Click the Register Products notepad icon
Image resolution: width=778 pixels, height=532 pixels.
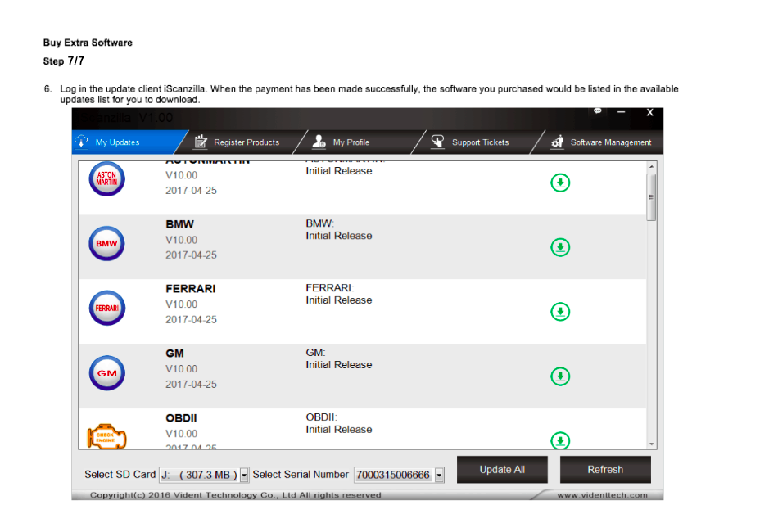pyautogui.click(x=201, y=142)
